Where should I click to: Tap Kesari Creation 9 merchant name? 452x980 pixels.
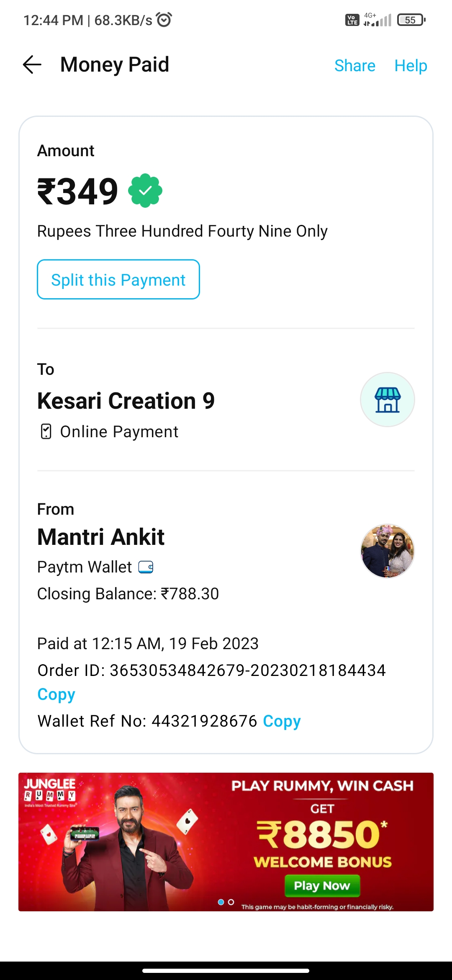click(x=126, y=401)
